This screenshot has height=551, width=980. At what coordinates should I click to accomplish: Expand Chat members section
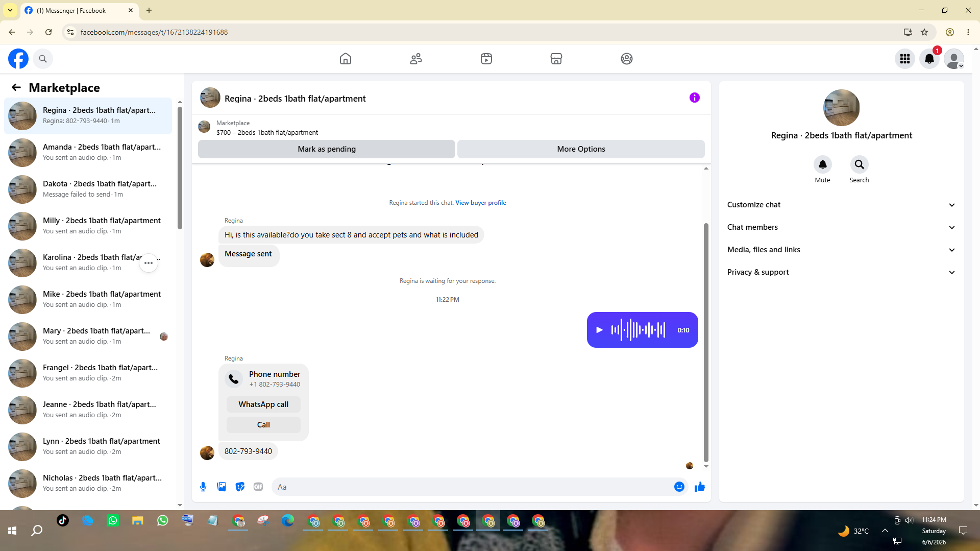(841, 227)
